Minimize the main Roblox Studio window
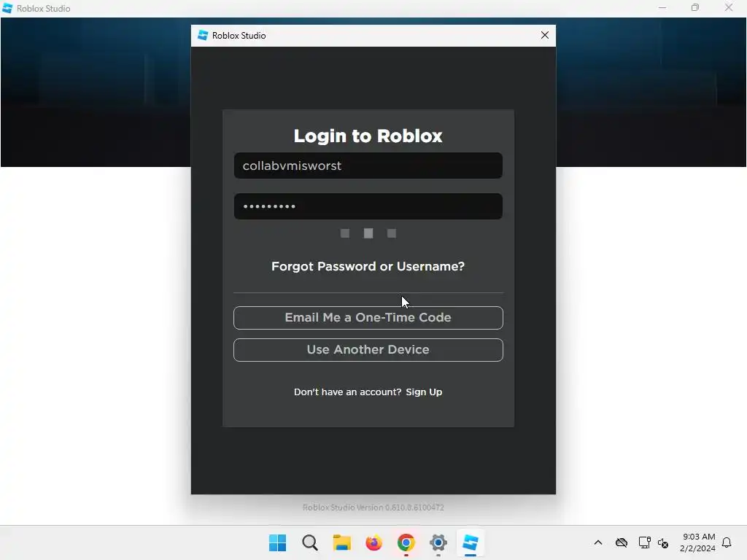The width and height of the screenshot is (747, 560). (x=662, y=8)
